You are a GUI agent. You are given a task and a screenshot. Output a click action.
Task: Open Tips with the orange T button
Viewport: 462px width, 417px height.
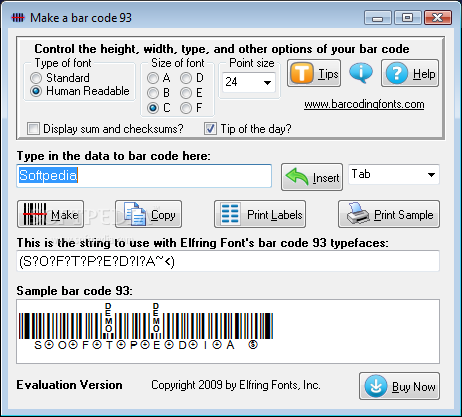coord(314,73)
